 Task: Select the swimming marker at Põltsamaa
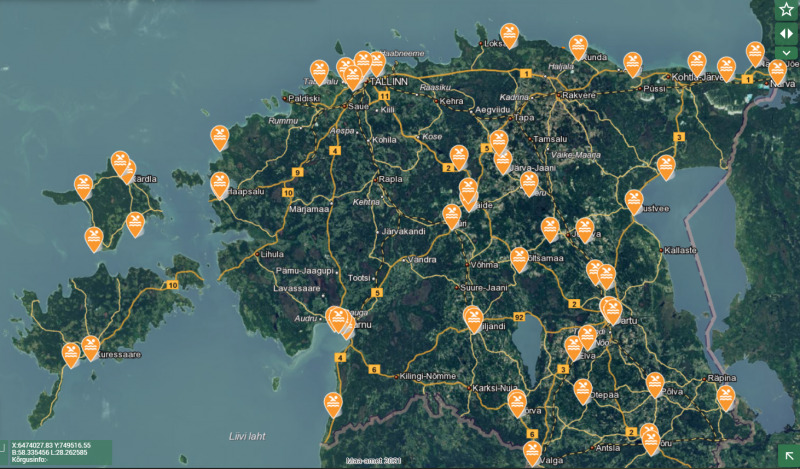[519, 258]
